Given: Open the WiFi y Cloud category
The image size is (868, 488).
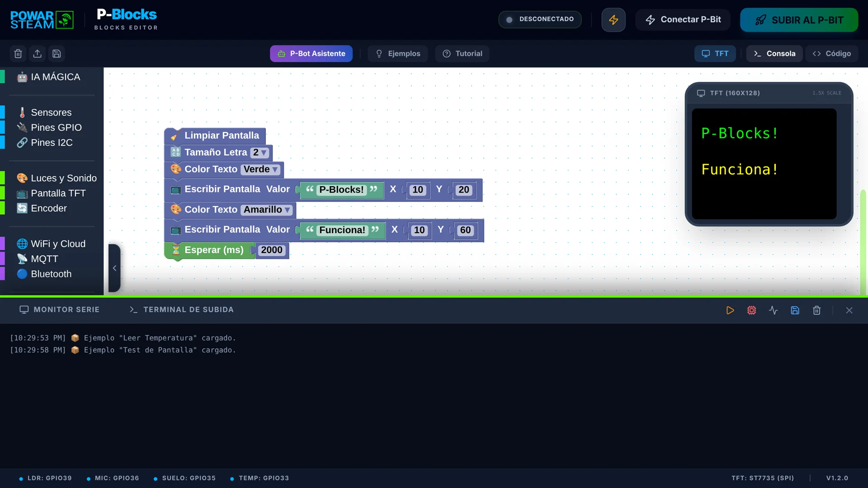Looking at the screenshot, I should [51, 244].
